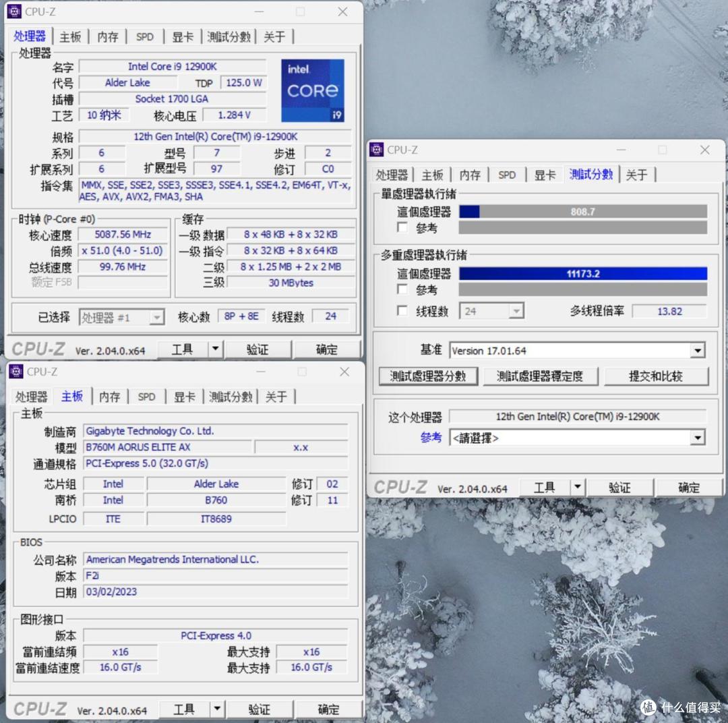
Task: Click the 8P + 8E core count field
Action: pos(241,316)
